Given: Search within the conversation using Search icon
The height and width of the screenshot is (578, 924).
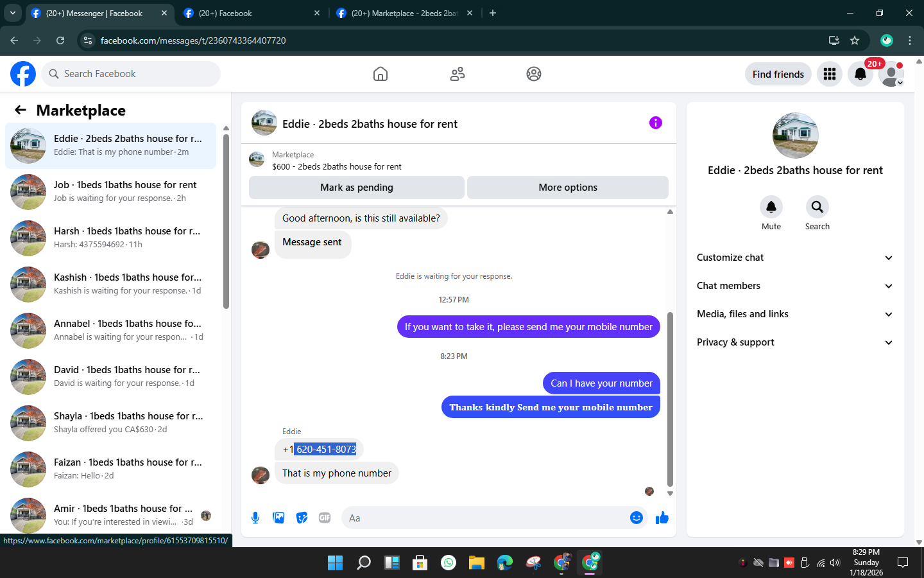Looking at the screenshot, I should 817,207.
